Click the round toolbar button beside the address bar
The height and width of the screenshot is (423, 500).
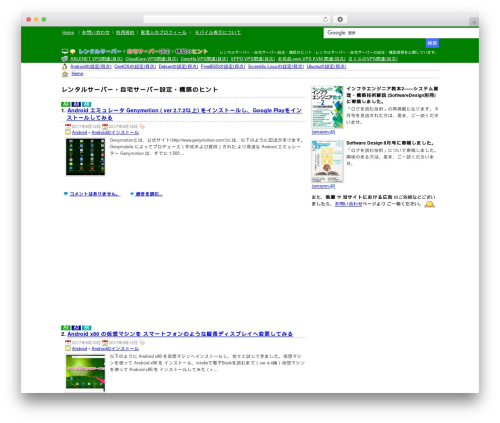[340, 19]
